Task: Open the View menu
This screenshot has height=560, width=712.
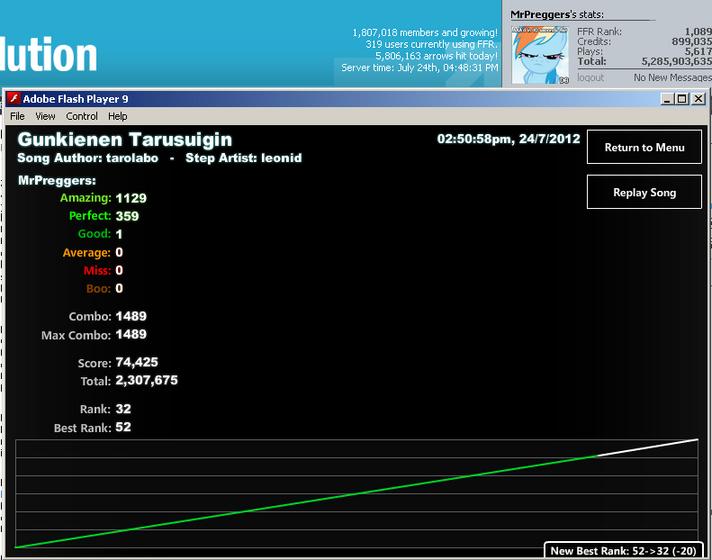Action: click(45, 116)
